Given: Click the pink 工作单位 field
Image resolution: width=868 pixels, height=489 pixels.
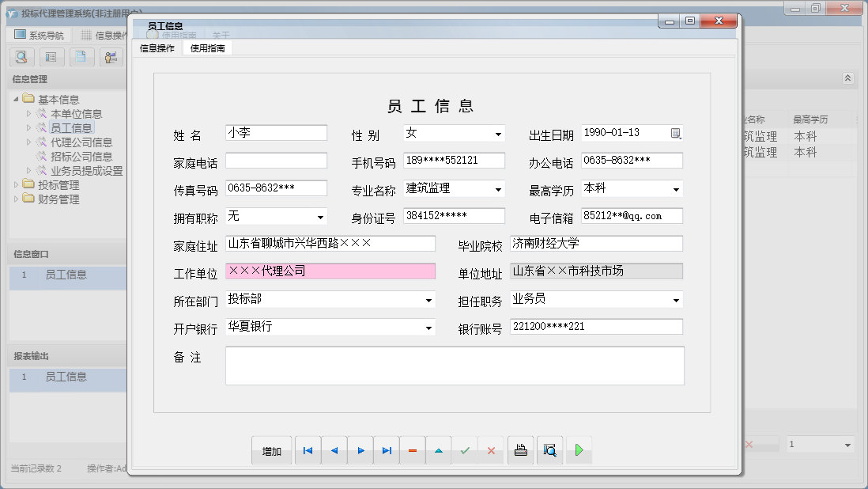Looking at the screenshot, I should [330, 271].
